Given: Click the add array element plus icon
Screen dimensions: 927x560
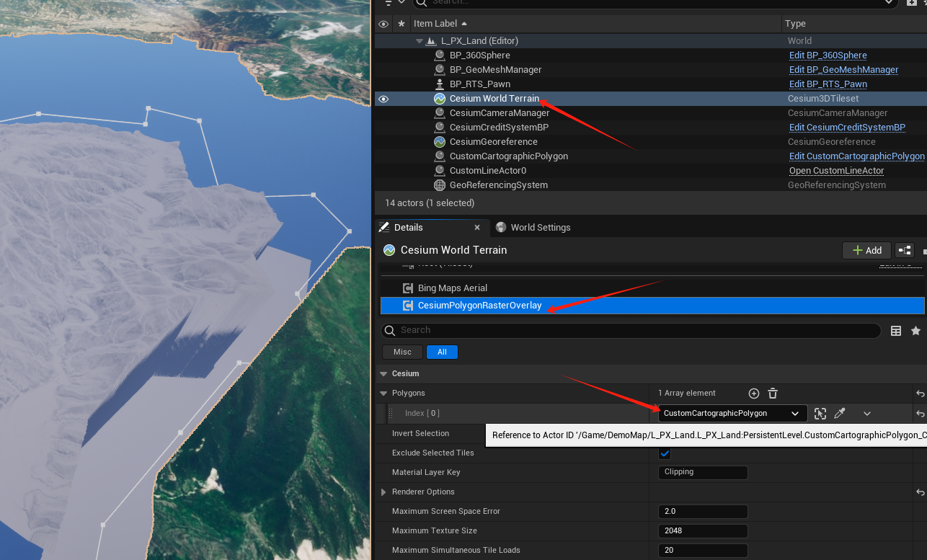Looking at the screenshot, I should click(754, 394).
